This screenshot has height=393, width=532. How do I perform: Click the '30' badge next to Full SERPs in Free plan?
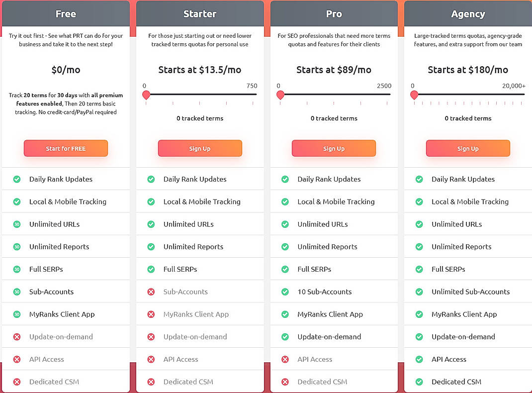[x=17, y=269]
